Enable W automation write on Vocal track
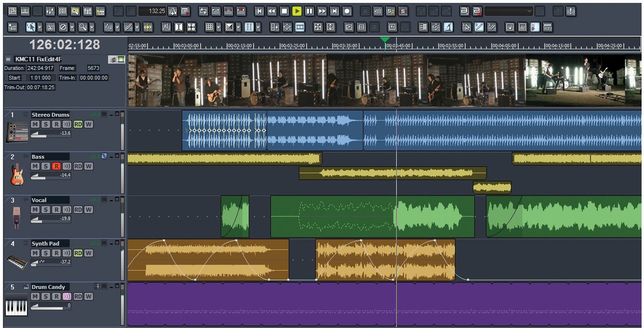This screenshot has height=328, width=644. point(88,210)
